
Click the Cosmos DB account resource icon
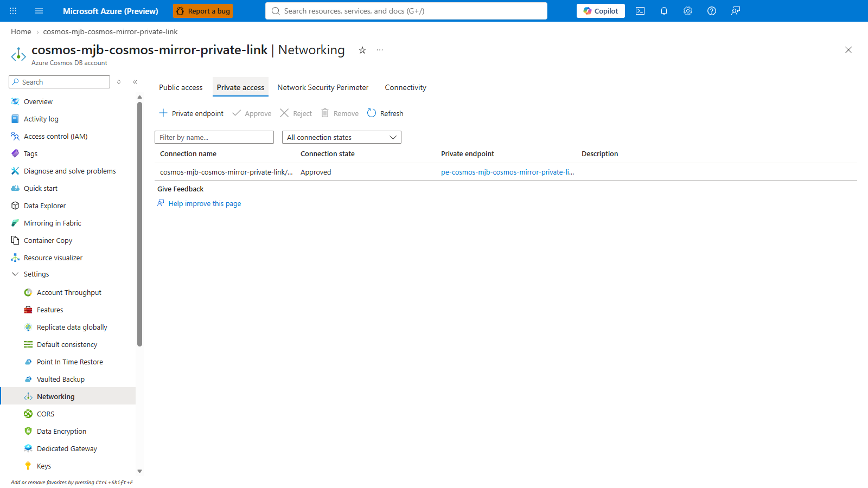(x=18, y=54)
